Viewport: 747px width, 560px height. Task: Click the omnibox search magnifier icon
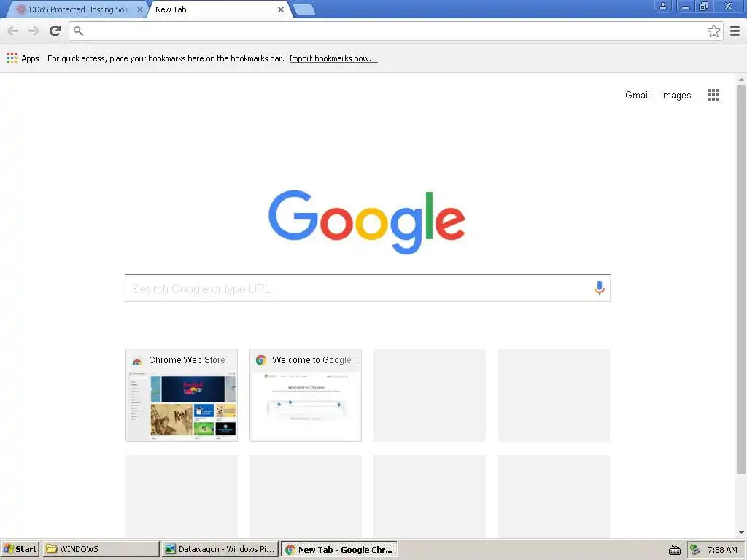[x=78, y=31]
